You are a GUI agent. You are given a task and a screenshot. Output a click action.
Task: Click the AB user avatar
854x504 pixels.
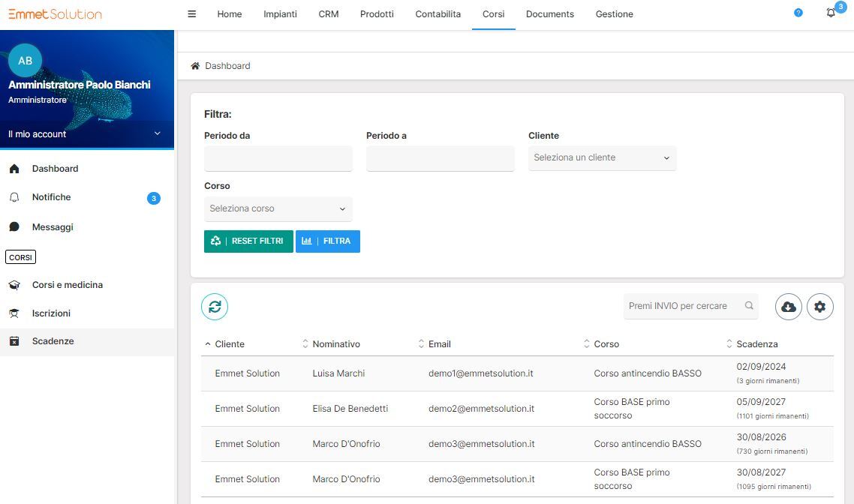[25, 61]
